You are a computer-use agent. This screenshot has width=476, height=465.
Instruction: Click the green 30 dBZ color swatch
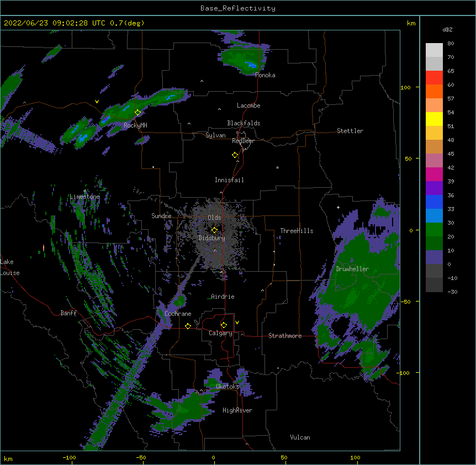(x=434, y=230)
